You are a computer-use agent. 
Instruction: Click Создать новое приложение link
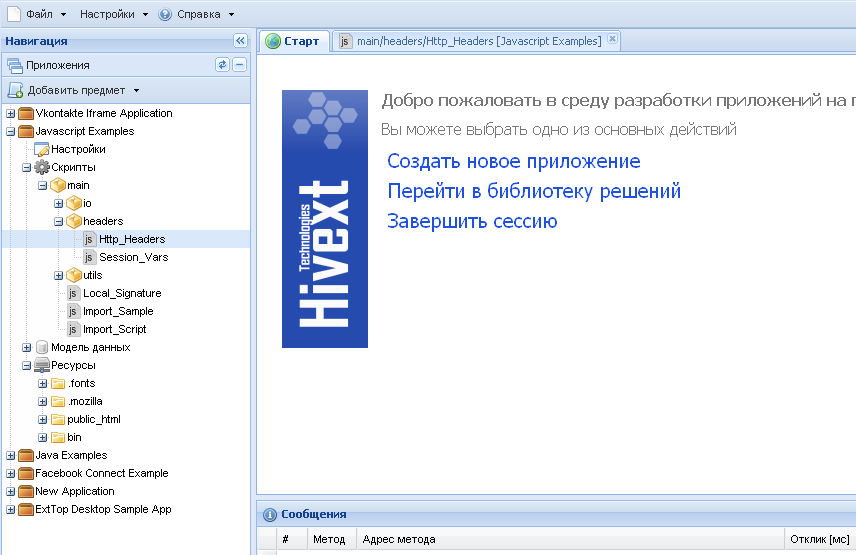pos(514,161)
